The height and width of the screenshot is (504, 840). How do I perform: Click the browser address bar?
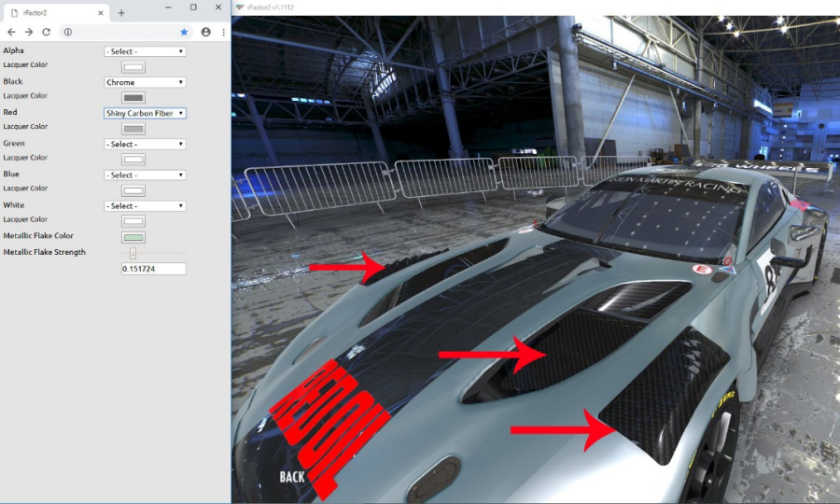pyautogui.click(x=125, y=32)
